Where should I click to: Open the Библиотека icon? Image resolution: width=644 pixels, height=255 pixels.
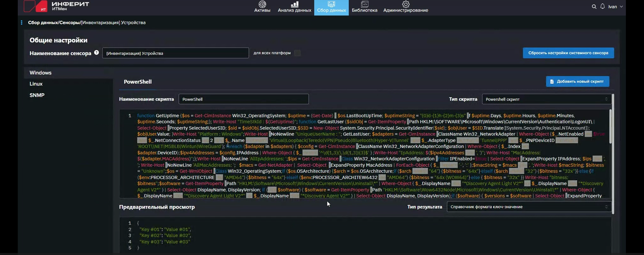(x=364, y=4)
